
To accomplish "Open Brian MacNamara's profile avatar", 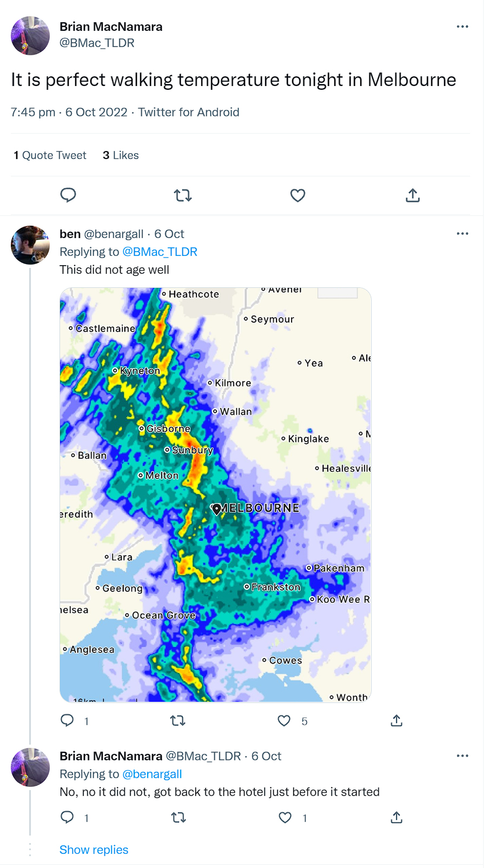I will pos(30,36).
